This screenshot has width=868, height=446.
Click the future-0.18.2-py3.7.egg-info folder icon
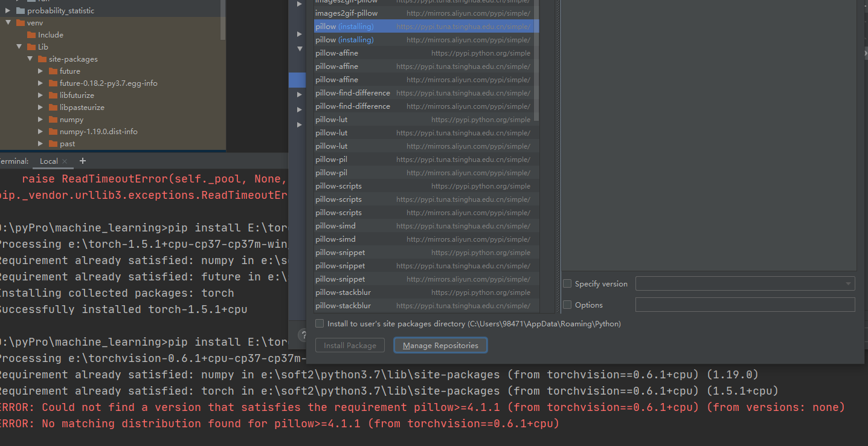pos(53,83)
